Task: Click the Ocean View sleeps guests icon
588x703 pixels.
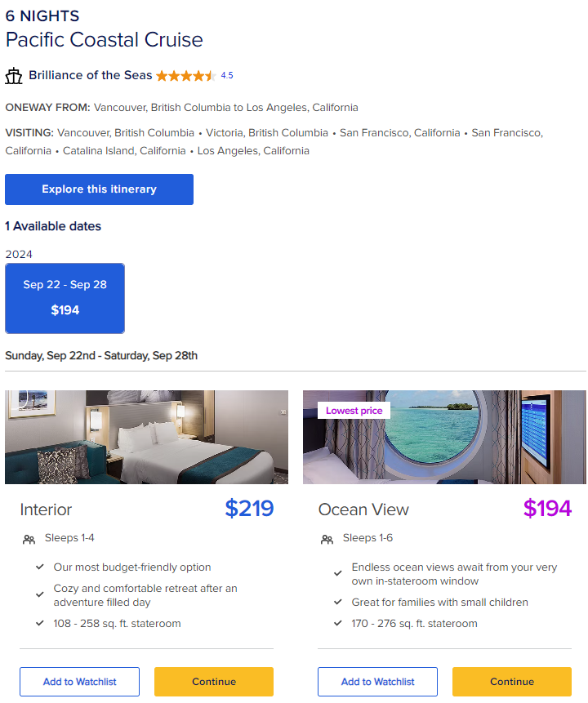Action: click(327, 539)
